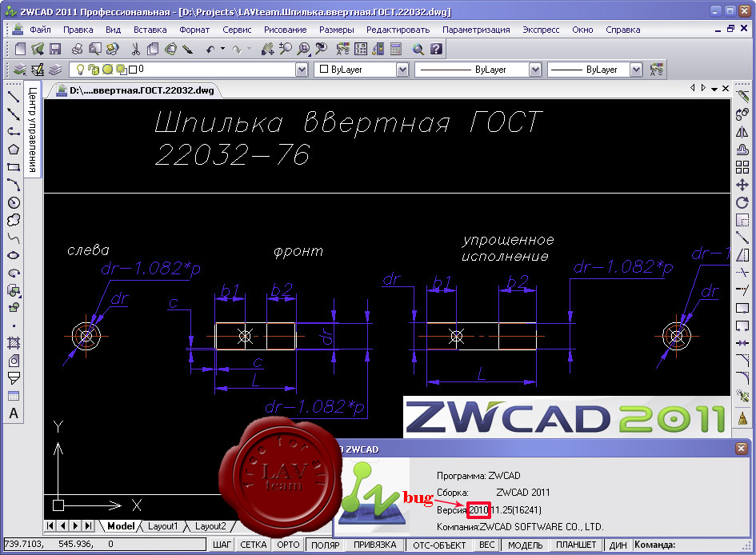756x555 pixels.
Task: Select the Rectangle tool
Action: (x=14, y=167)
